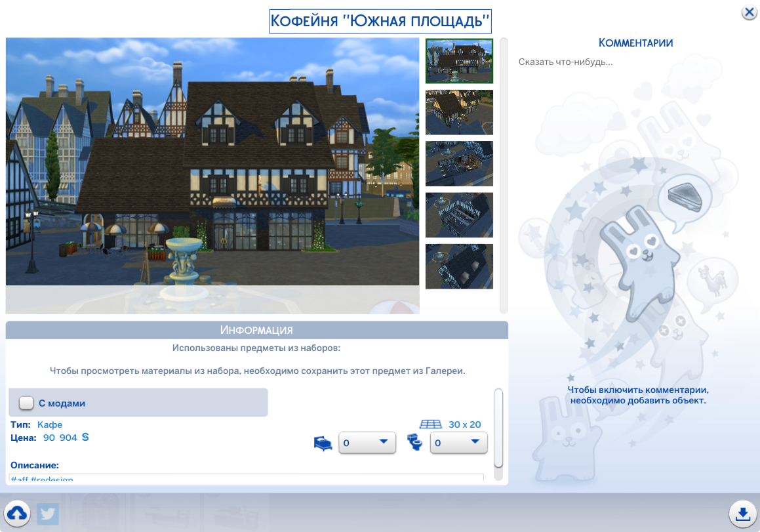Click the comment field "Сказать что-нибудь..."
The height and width of the screenshot is (532, 760).
[566, 62]
